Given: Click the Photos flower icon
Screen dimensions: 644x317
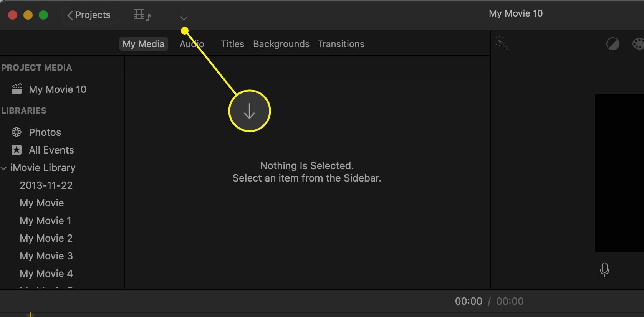Looking at the screenshot, I should [x=17, y=132].
